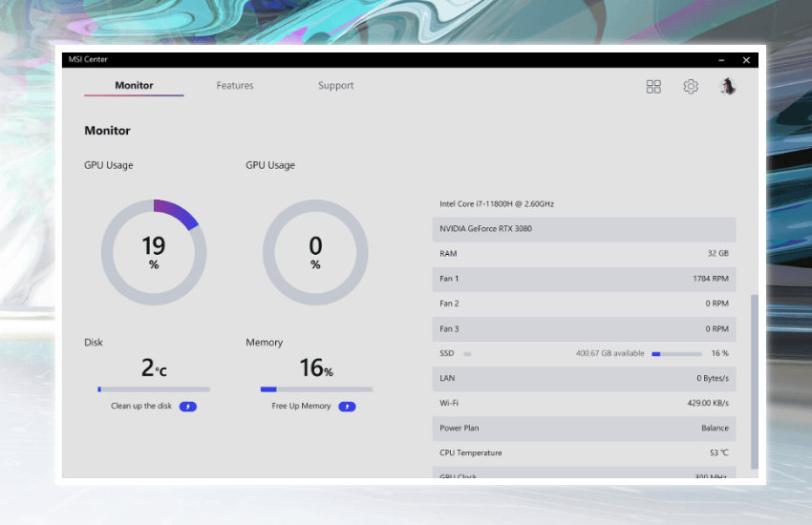The height and width of the screenshot is (525, 812).
Task: Click the Free Up Memory button icon
Action: [347, 407]
